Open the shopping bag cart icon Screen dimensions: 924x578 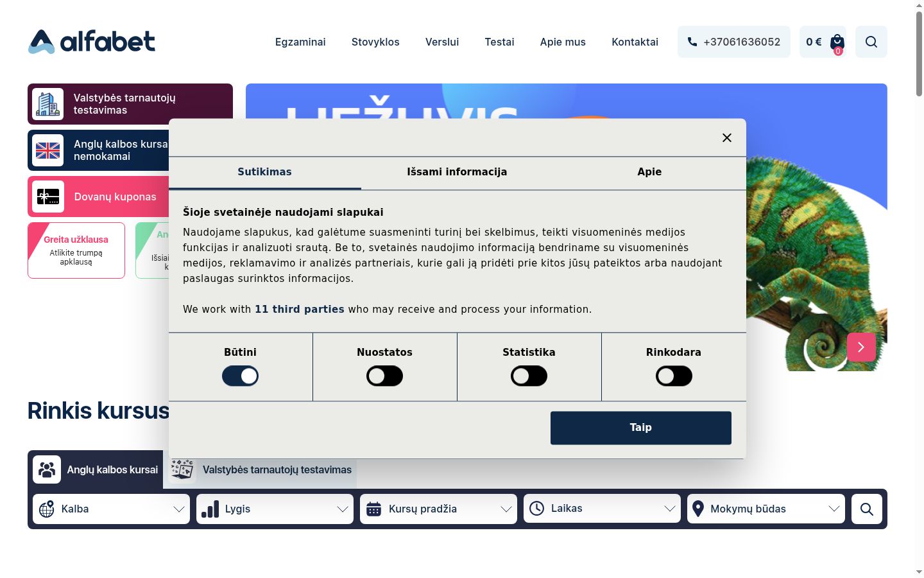tap(837, 42)
